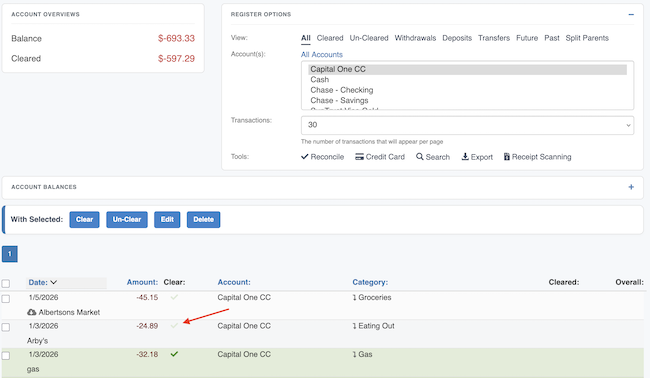The width and height of the screenshot is (650, 378).
Task: Select Cash in the accounts list
Action: pyautogui.click(x=467, y=80)
